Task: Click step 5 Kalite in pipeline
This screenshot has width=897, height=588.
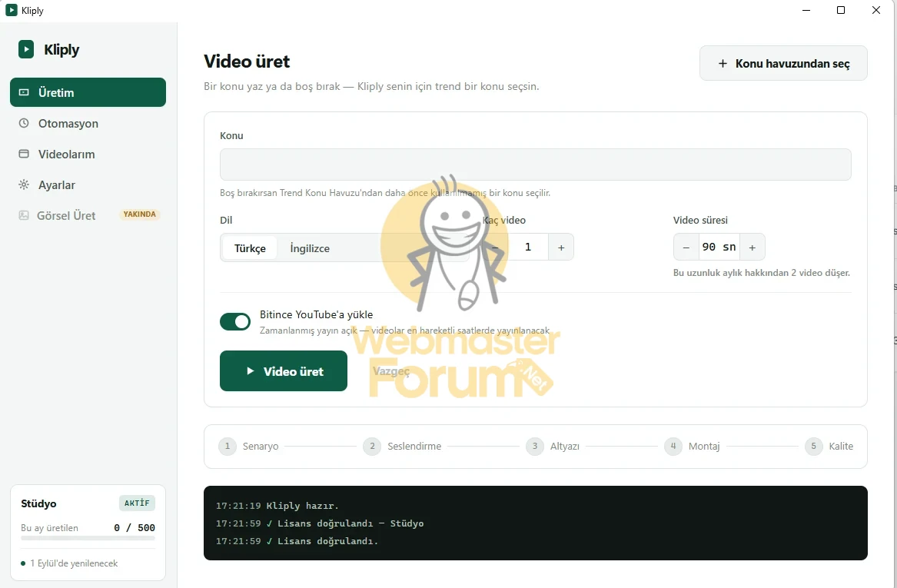Action: point(829,446)
